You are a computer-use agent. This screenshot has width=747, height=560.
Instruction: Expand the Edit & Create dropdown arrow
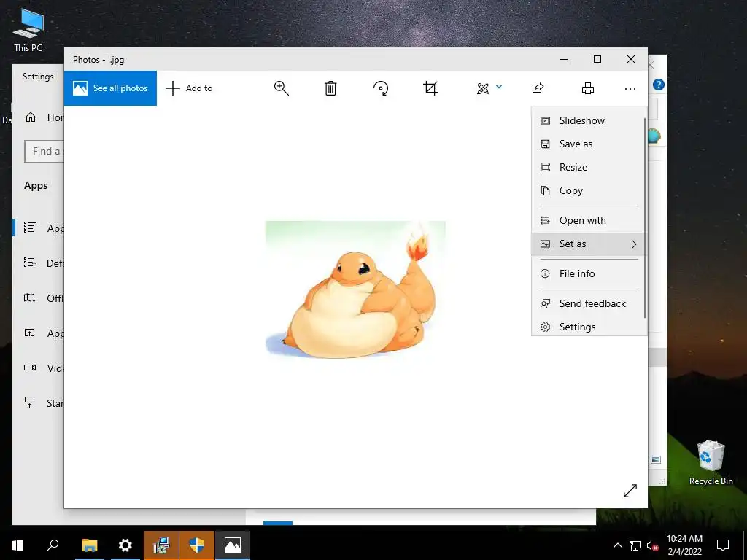tap(499, 87)
